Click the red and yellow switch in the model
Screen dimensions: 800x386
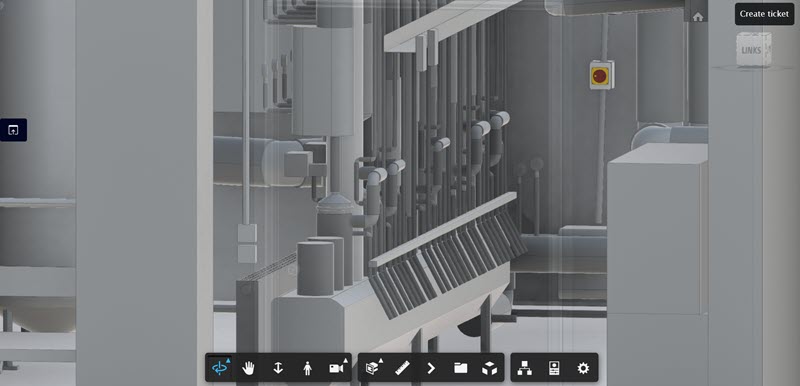point(600,75)
